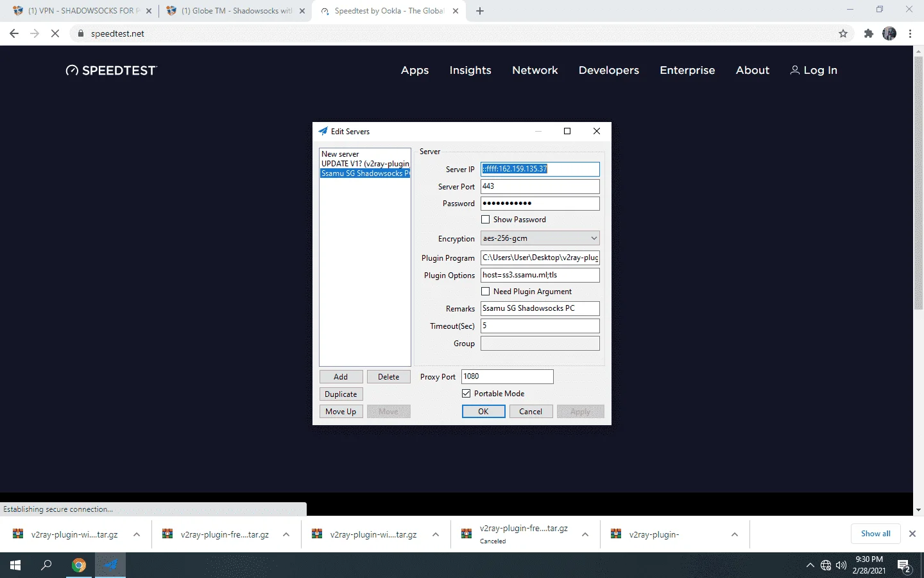This screenshot has width=924, height=578.
Task: Close the Speedtest by Ookla tab
Action: click(456, 11)
